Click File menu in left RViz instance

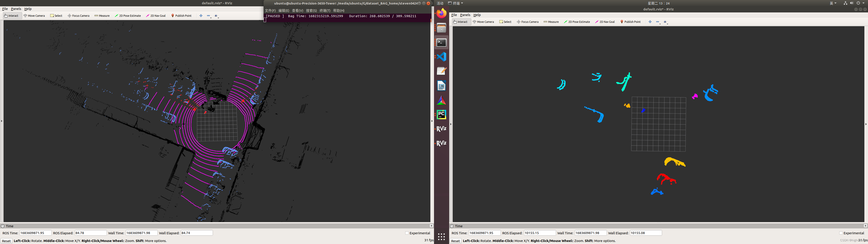(5, 9)
